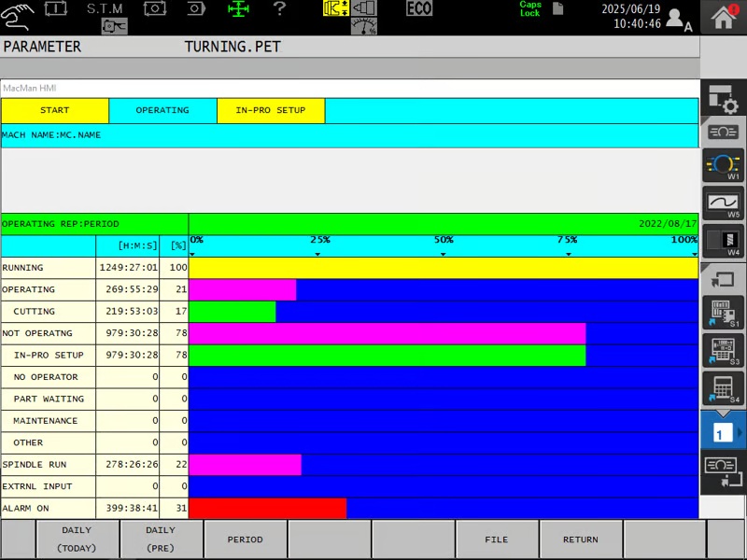
Task: Select the START status tab
Action: pos(54,110)
